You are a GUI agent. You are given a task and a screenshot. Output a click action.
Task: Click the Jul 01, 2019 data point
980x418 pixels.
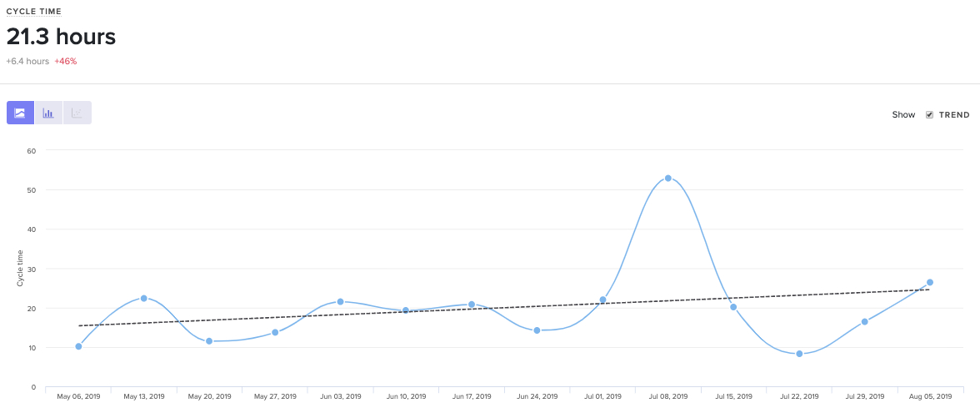point(602,300)
